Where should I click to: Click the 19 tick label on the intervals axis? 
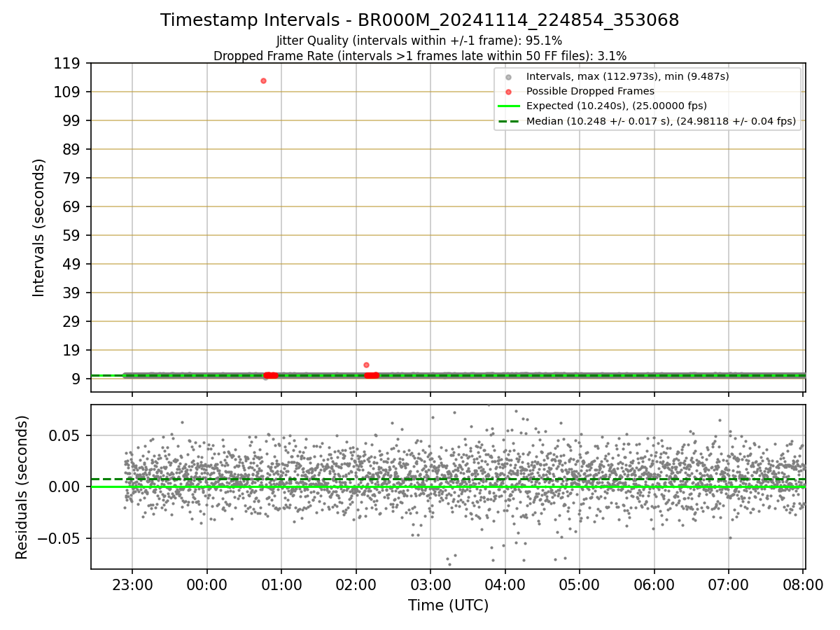tap(73, 351)
